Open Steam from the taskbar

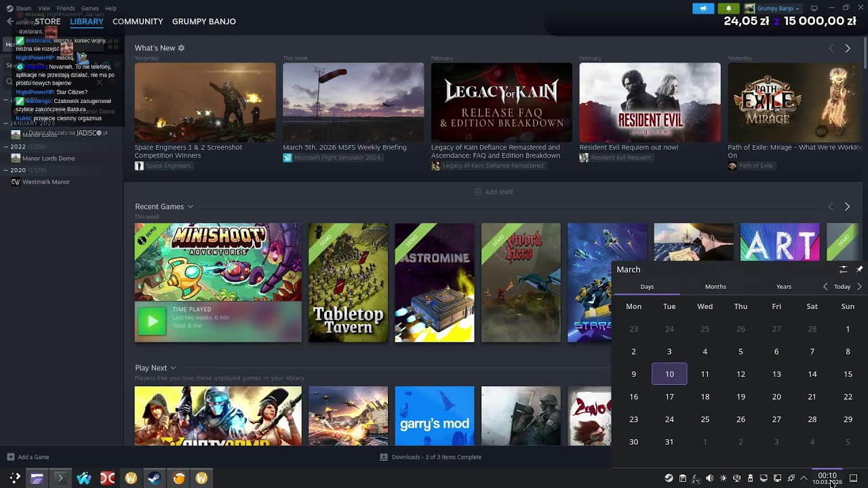tap(155, 478)
